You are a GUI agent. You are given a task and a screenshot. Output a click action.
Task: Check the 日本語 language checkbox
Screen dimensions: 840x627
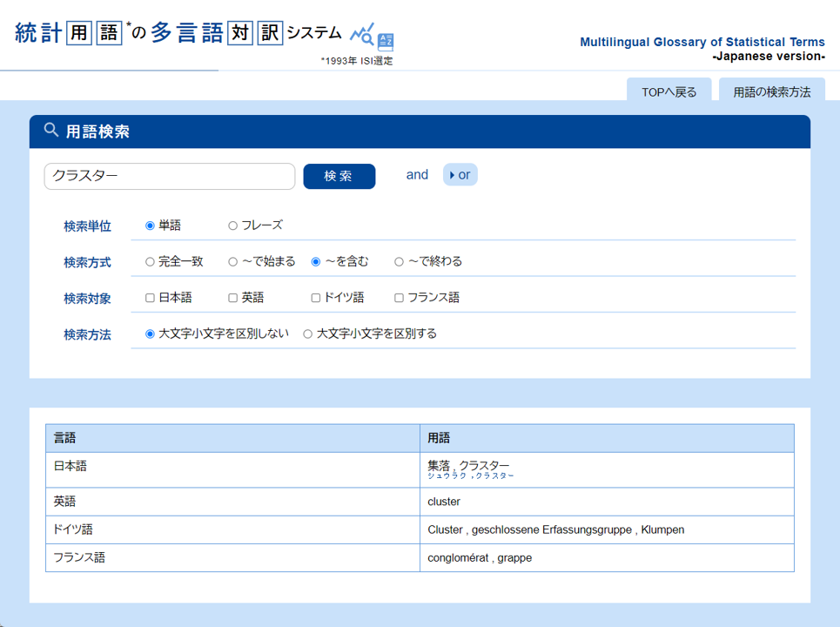tap(150, 298)
